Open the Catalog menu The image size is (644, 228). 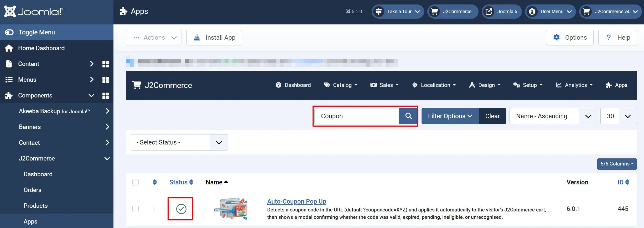pyautogui.click(x=341, y=85)
